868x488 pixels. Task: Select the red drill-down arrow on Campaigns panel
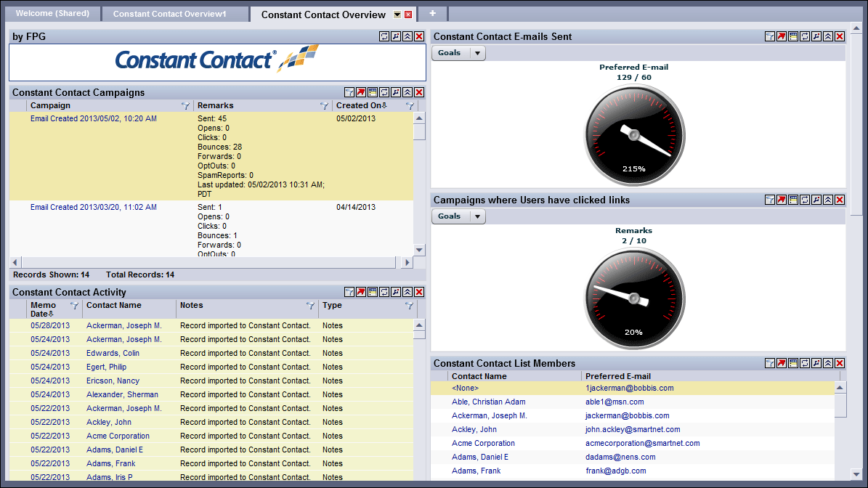click(361, 91)
